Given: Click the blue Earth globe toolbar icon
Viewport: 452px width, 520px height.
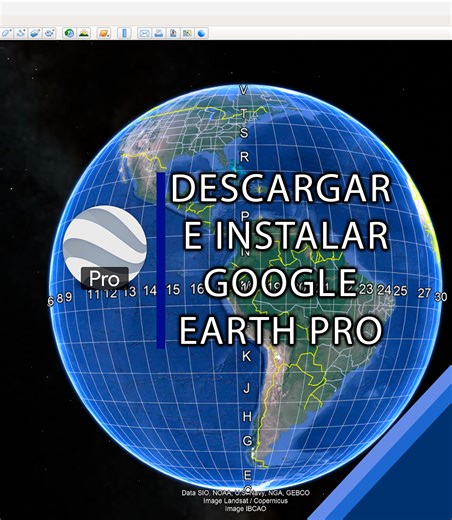Looking at the screenshot, I should 202,33.
